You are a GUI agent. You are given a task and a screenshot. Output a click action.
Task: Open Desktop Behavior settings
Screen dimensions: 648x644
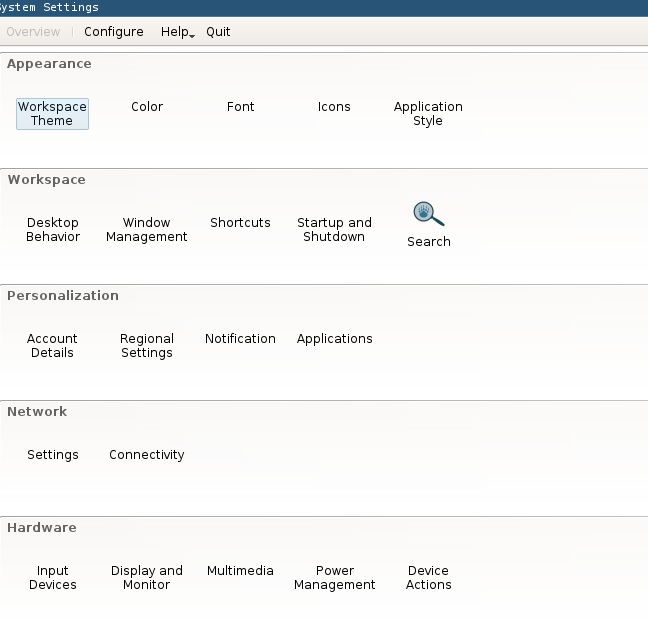pos(53,230)
